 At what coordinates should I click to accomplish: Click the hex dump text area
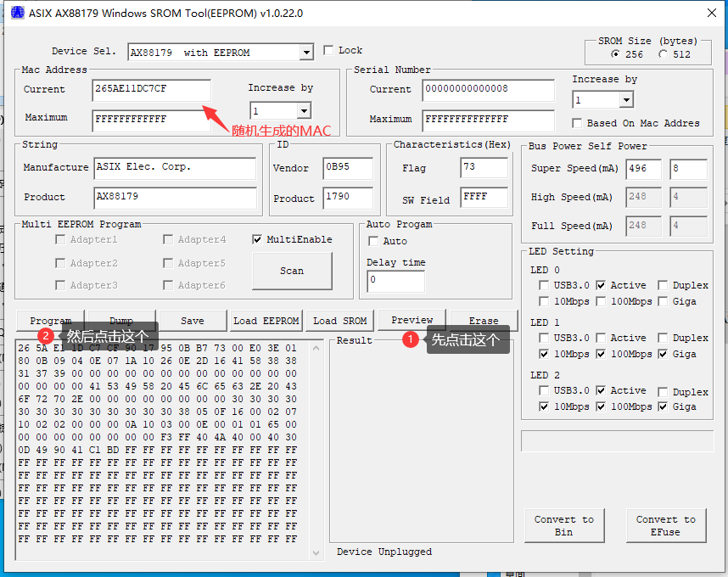163,450
